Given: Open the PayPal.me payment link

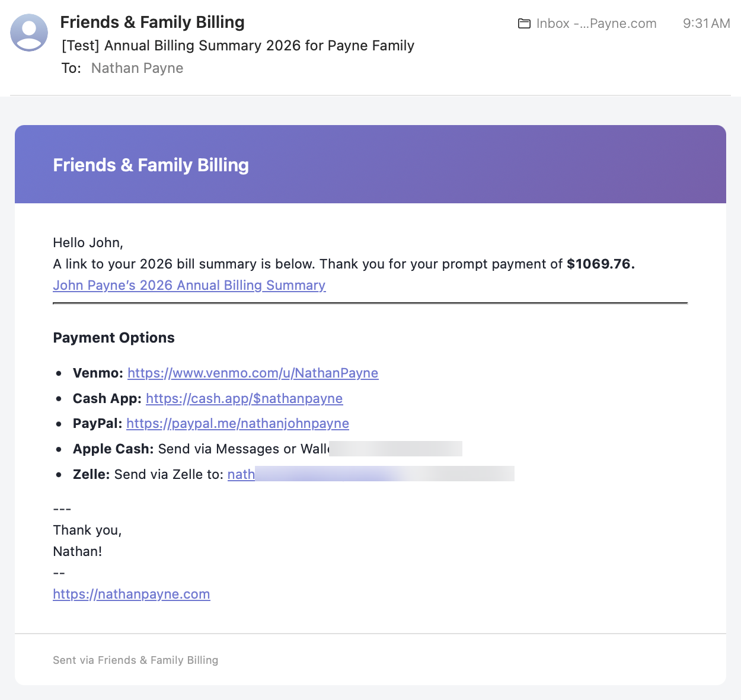Looking at the screenshot, I should pyautogui.click(x=238, y=424).
